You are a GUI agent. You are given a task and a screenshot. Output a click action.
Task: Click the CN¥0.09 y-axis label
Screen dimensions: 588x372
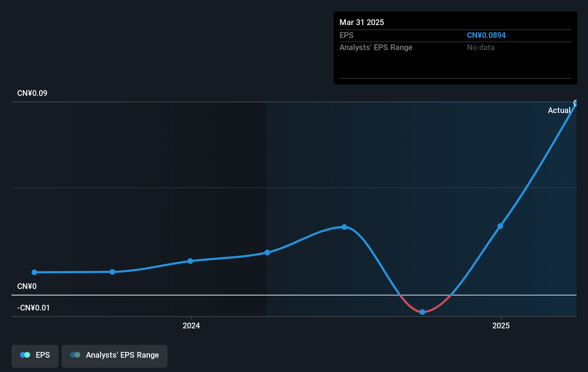tap(32, 93)
